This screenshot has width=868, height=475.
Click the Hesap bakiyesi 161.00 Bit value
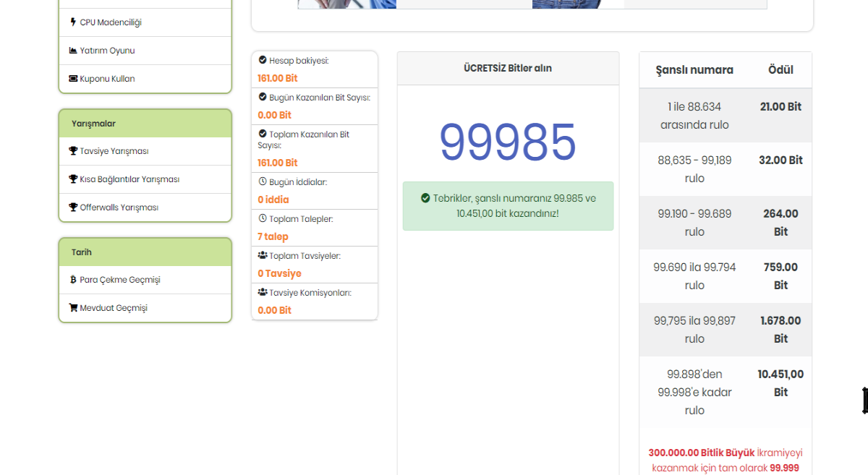pyautogui.click(x=278, y=78)
